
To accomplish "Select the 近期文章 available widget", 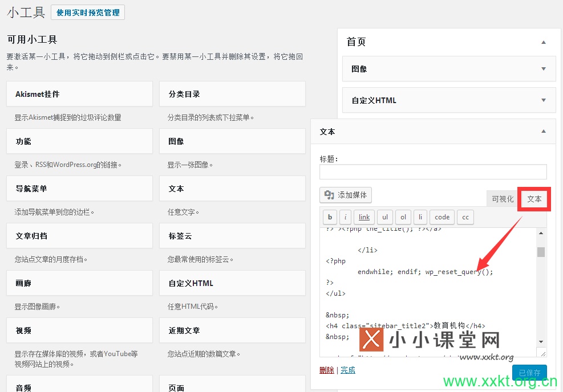I will (232, 330).
